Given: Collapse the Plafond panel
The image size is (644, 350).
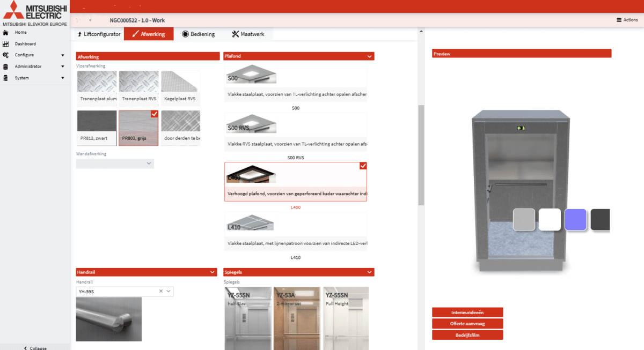Looking at the screenshot, I should pyautogui.click(x=369, y=56).
